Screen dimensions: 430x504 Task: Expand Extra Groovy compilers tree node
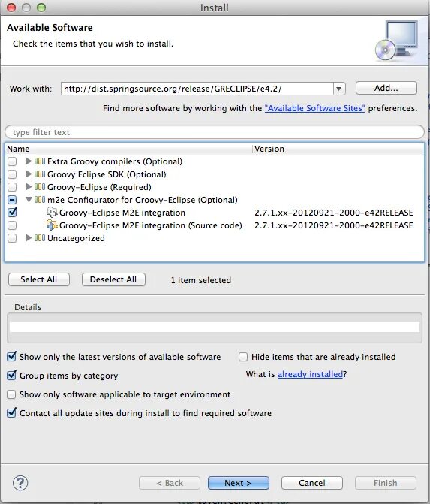29,161
